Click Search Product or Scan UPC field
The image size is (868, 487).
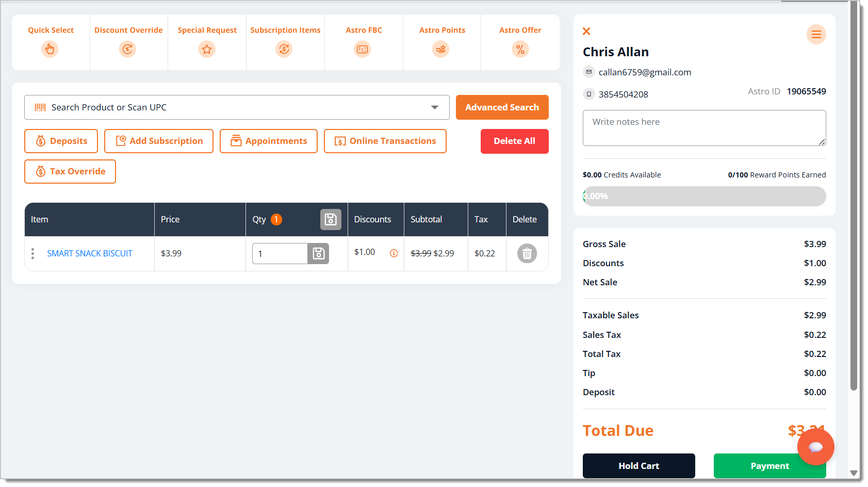(x=237, y=107)
